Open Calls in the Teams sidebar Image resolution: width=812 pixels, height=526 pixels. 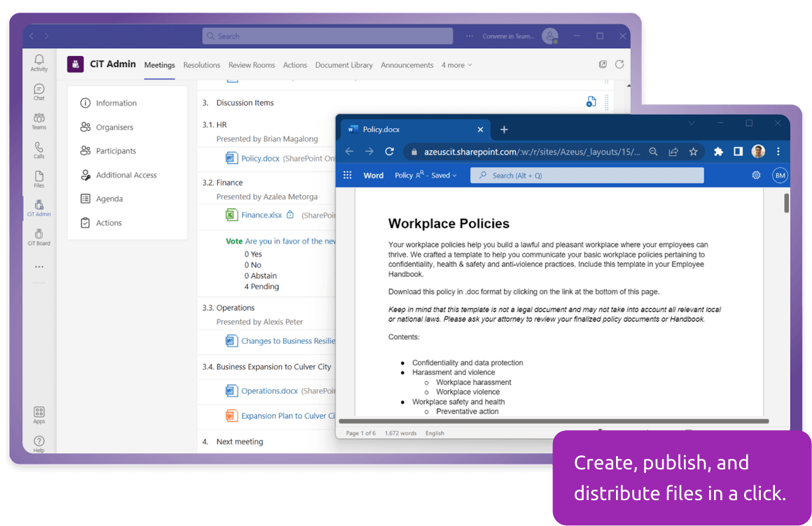[39, 150]
